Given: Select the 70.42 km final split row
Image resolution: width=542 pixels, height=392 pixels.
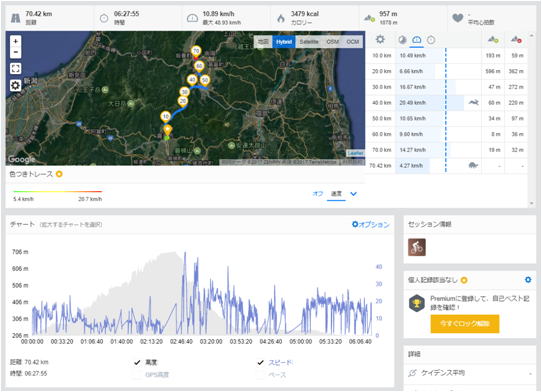Looking at the screenshot, I should [x=448, y=166].
